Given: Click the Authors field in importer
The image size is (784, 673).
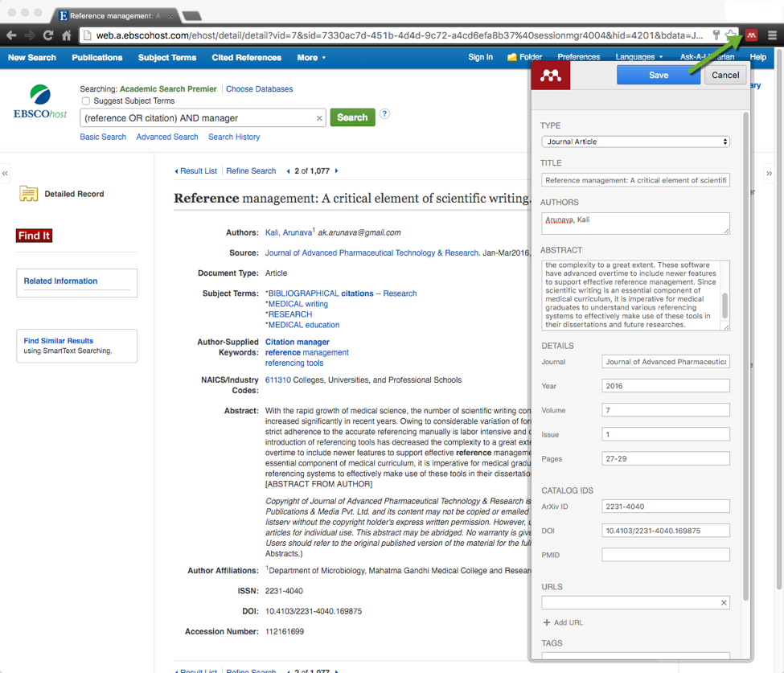Looking at the screenshot, I should [x=635, y=223].
